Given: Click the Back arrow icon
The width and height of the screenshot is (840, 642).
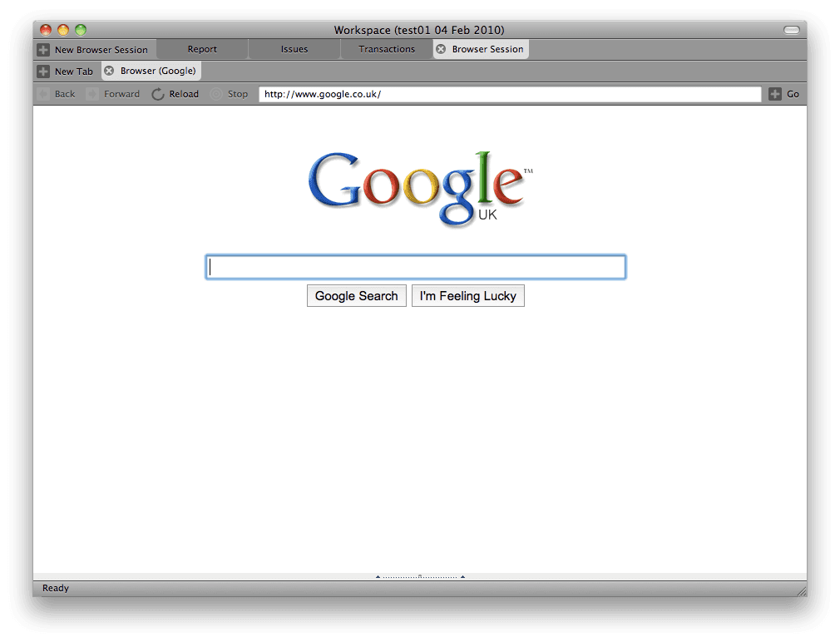Looking at the screenshot, I should click(43, 94).
